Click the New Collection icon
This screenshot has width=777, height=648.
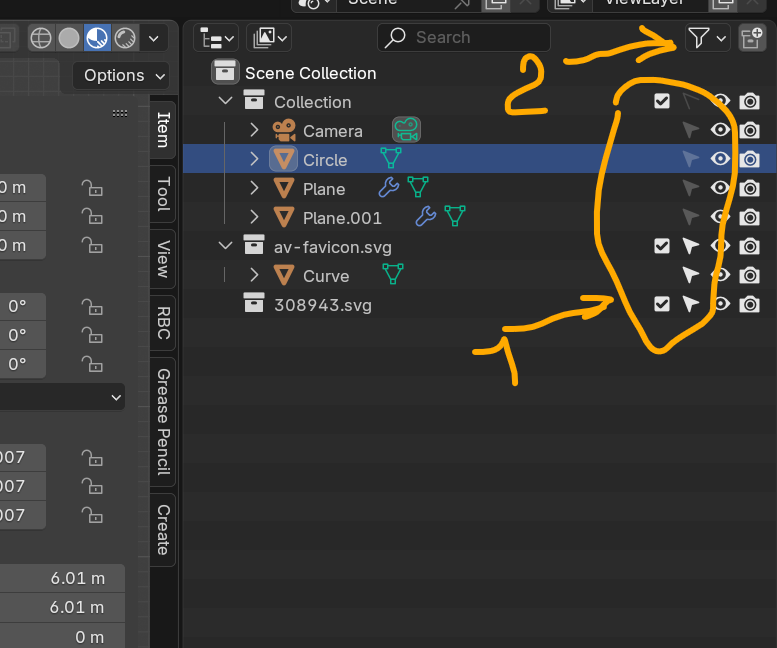click(751, 38)
